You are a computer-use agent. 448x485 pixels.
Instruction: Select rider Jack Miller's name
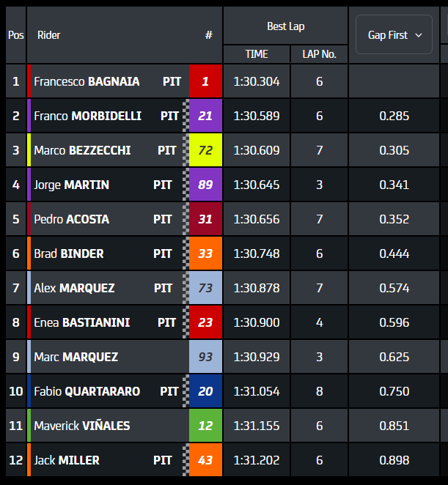click(x=67, y=460)
